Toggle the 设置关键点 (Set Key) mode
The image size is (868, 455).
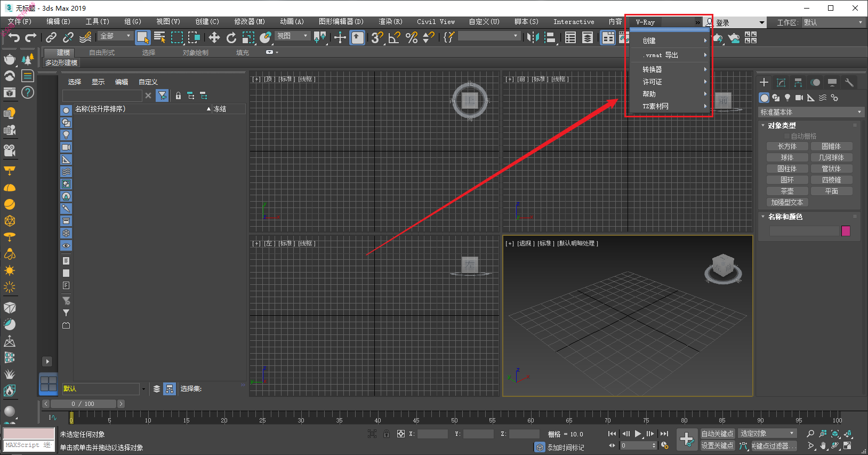pos(717,445)
